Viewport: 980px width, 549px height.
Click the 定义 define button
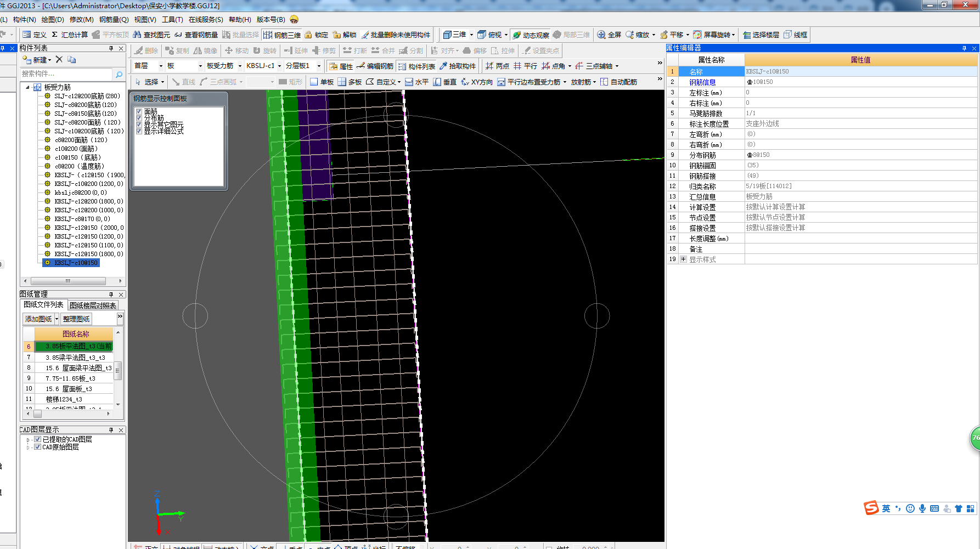click(34, 35)
